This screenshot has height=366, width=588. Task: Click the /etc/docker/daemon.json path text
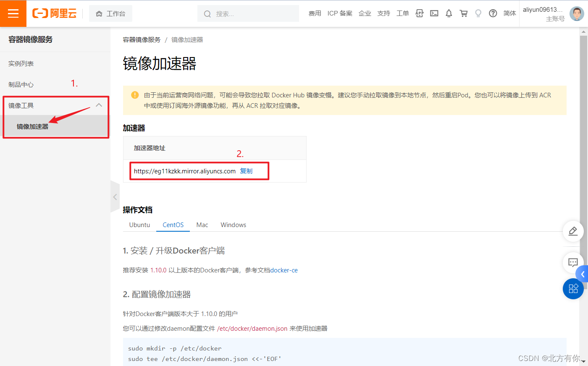[x=252, y=328]
